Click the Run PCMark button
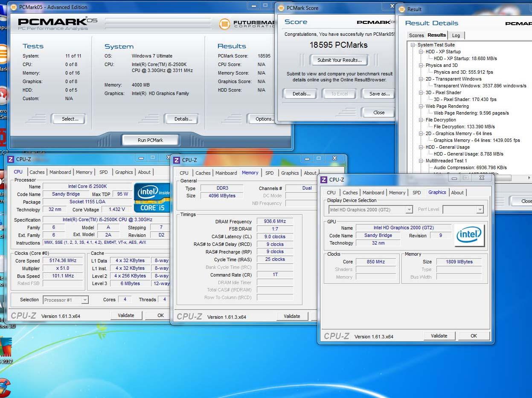Image resolution: width=532 pixels, height=398 pixels. point(150,140)
